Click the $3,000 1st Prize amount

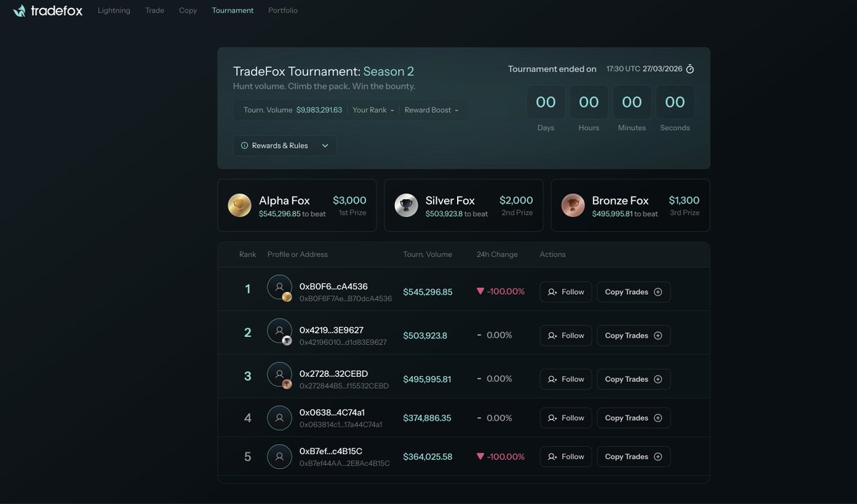point(349,201)
